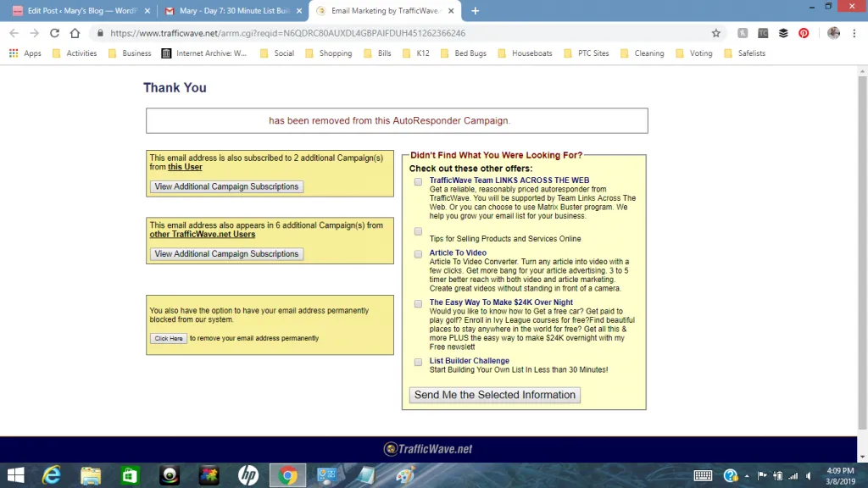Open the taskbar clock and date

(x=840, y=476)
